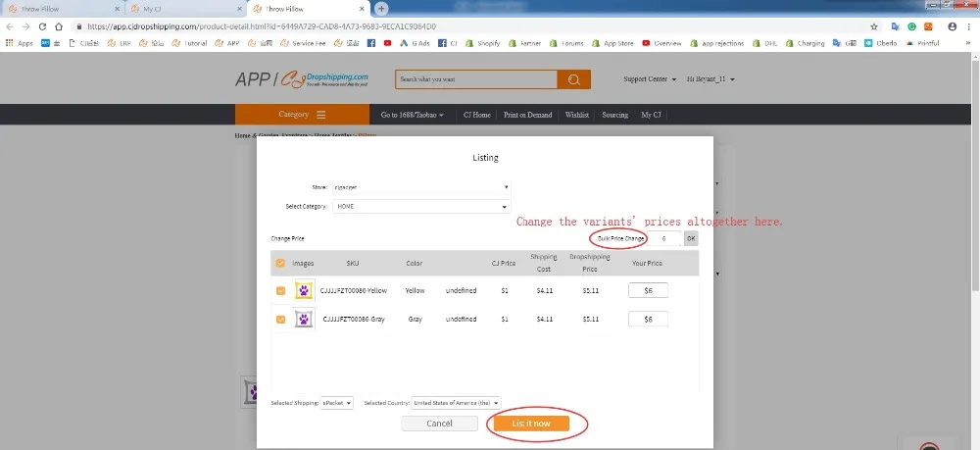
Task: Click the orange square extension icon
Action: (928, 26)
